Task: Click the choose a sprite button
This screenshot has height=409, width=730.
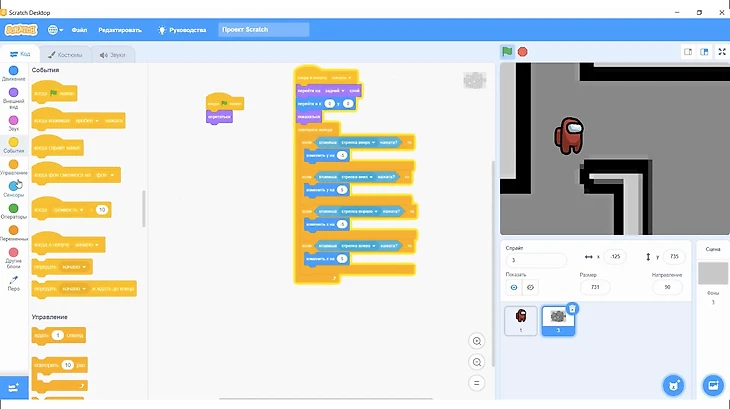Action: [x=674, y=385]
